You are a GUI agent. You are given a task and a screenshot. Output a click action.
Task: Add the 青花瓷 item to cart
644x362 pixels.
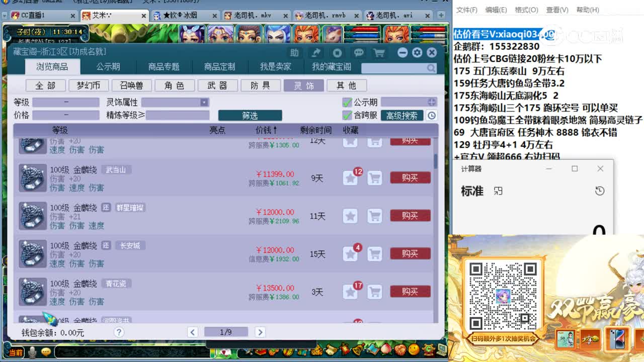pyautogui.click(x=374, y=292)
